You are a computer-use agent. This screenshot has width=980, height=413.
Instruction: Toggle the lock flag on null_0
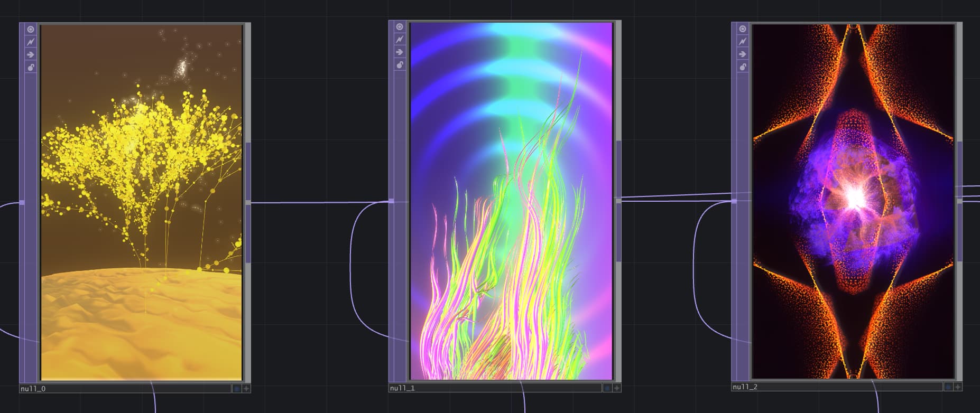coord(31,67)
